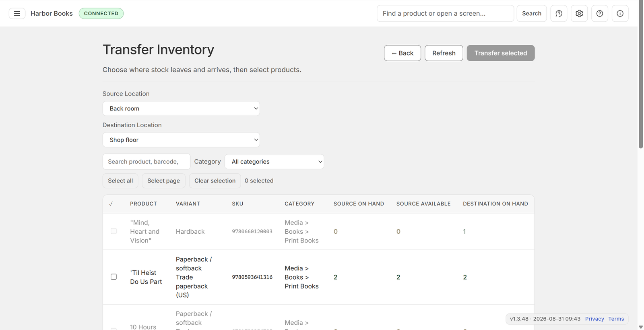Image resolution: width=644 pixels, height=330 pixels.
Task: Open the hamburger navigation menu
Action: (17, 13)
